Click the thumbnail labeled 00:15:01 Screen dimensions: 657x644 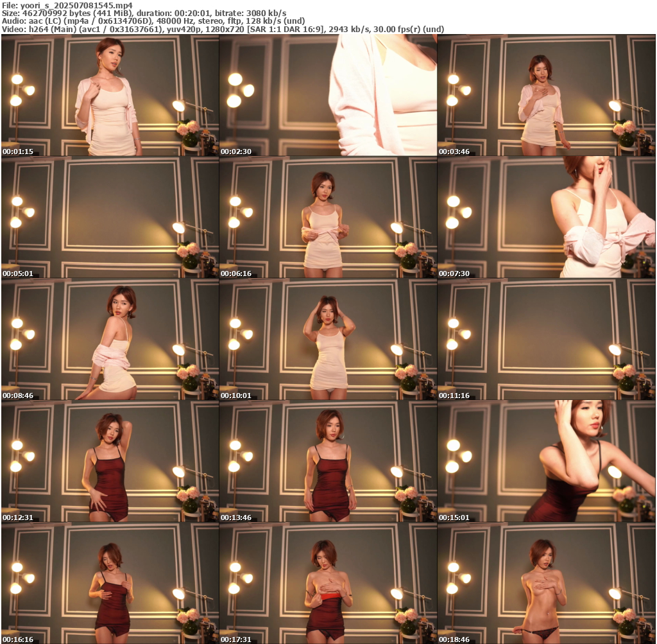tap(546, 462)
